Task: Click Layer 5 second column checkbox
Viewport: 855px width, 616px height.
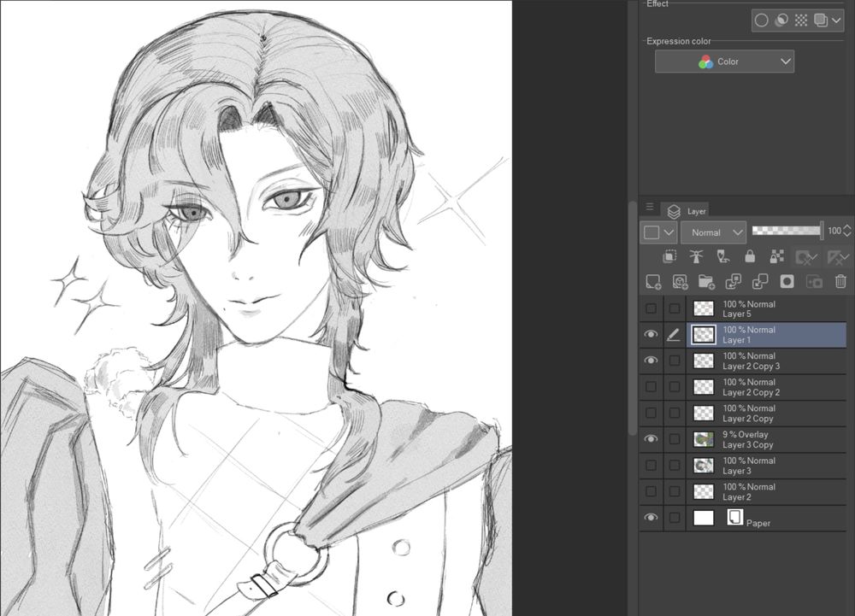Action: click(675, 308)
